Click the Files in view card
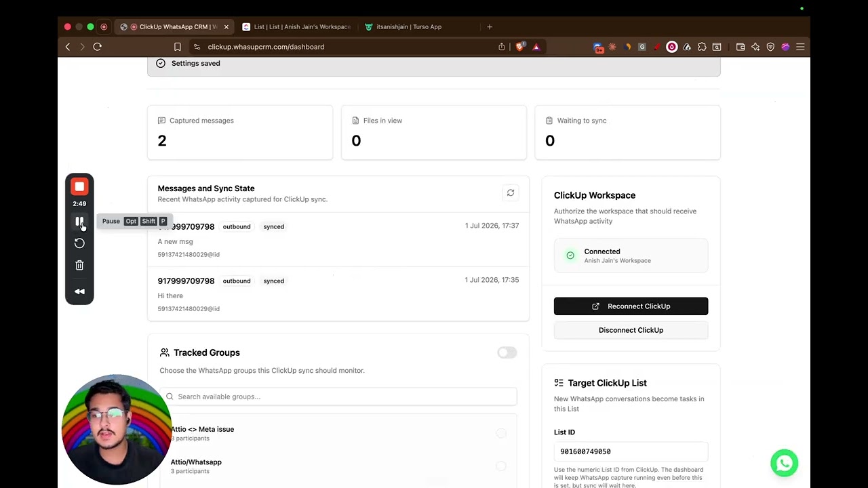This screenshot has width=868, height=488. click(434, 133)
